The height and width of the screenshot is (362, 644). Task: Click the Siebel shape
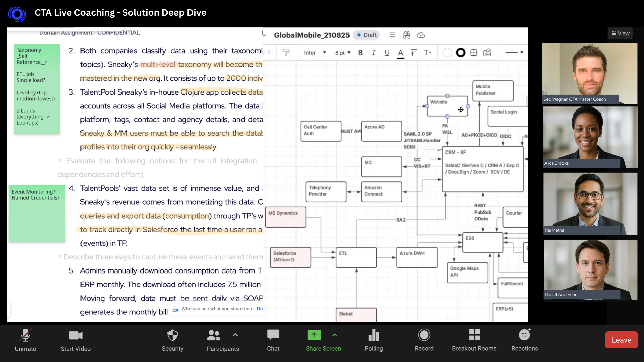point(356,315)
